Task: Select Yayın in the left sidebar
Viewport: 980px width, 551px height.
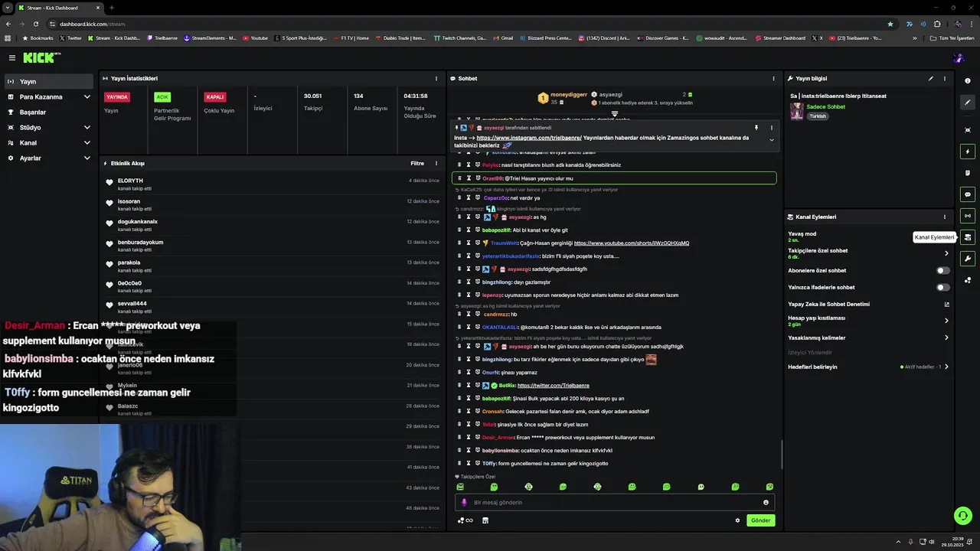Action: (x=47, y=81)
